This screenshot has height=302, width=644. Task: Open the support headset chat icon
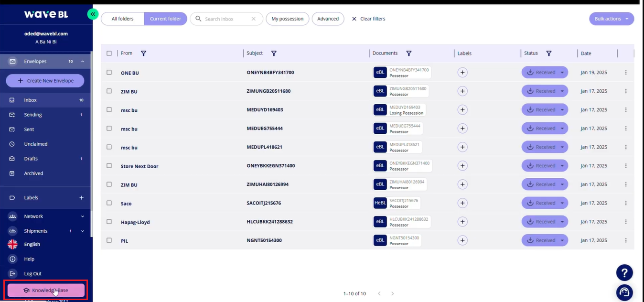point(624,292)
